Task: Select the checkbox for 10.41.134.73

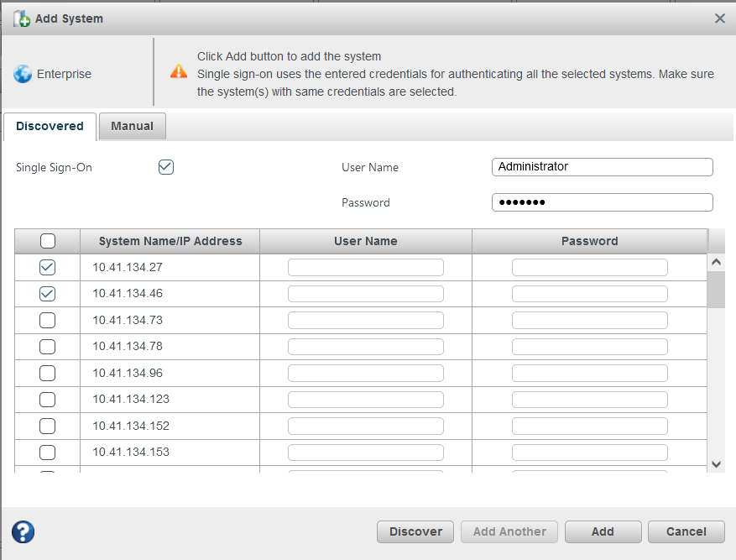Action: 48,320
